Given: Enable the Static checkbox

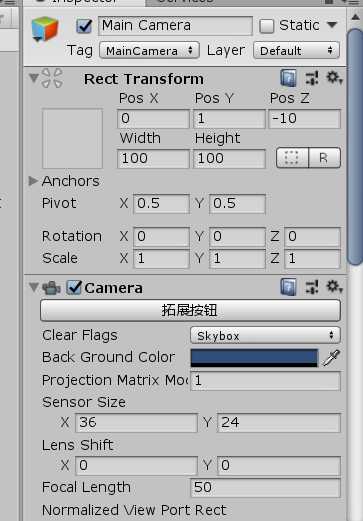Looking at the screenshot, I should coord(267,26).
